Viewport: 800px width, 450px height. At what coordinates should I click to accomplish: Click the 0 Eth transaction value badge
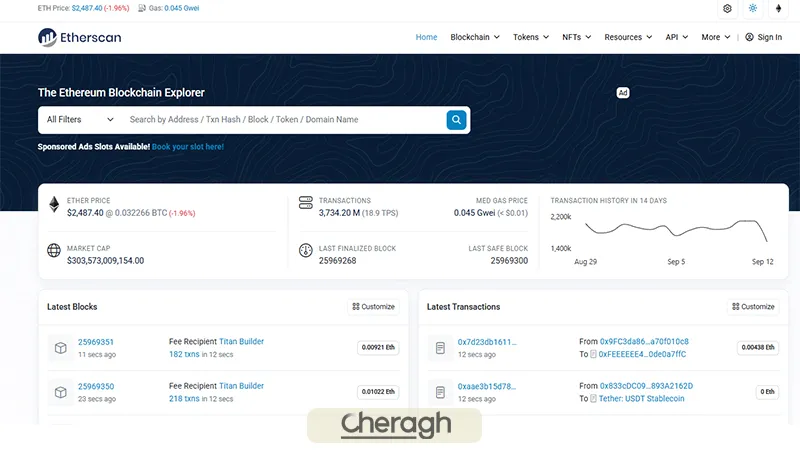pos(767,392)
